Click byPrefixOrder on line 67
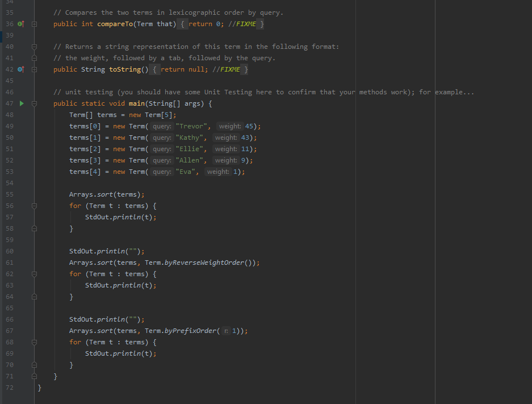Image resolution: width=532 pixels, height=404 pixels. 191,330
